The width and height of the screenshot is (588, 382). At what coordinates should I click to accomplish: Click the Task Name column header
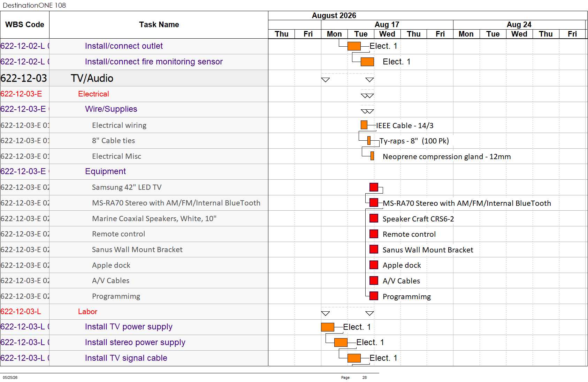[x=159, y=25]
